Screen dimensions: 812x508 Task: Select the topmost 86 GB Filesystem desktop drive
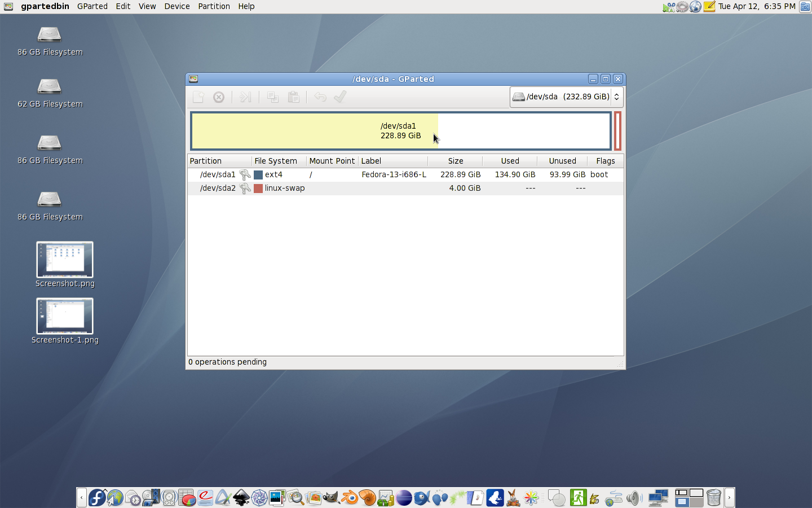pos(50,41)
